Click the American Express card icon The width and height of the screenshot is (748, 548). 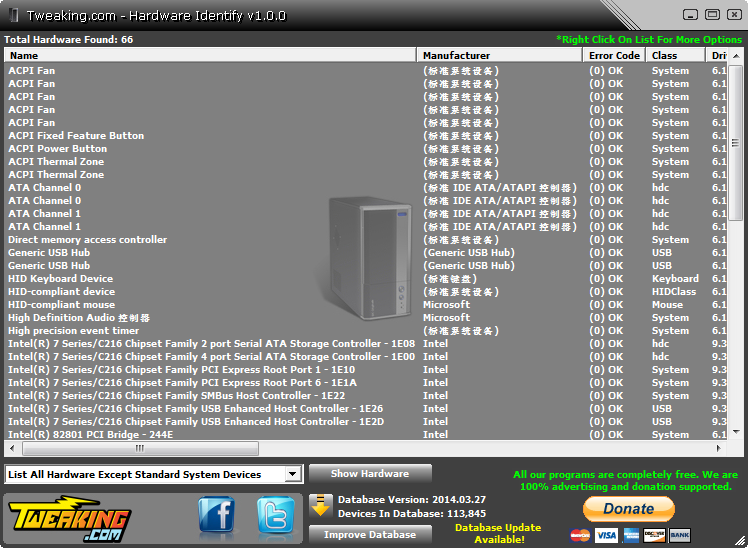pos(631,536)
